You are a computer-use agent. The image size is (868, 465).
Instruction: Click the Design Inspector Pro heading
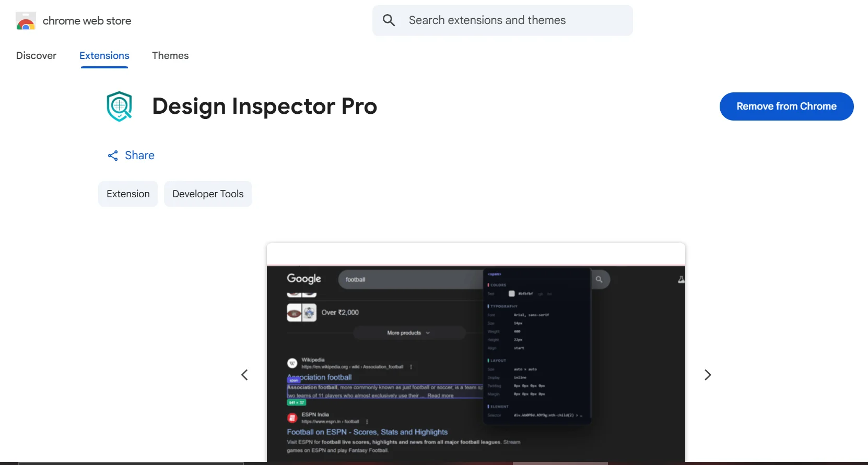264,106
